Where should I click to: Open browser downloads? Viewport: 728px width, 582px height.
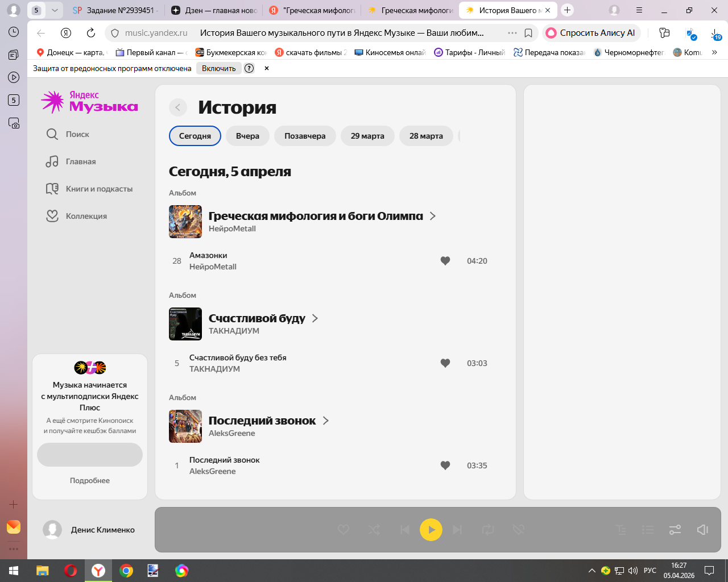point(715,34)
